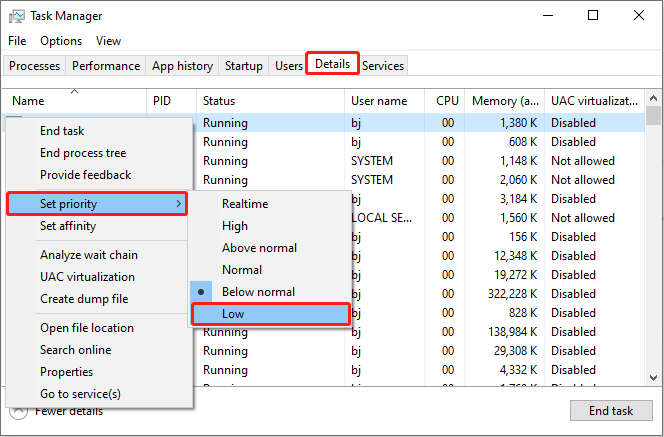Click the LOCAL SE... user name cell
Image resolution: width=664 pixels, height=437 pixels.
click(x=381, y=218)
